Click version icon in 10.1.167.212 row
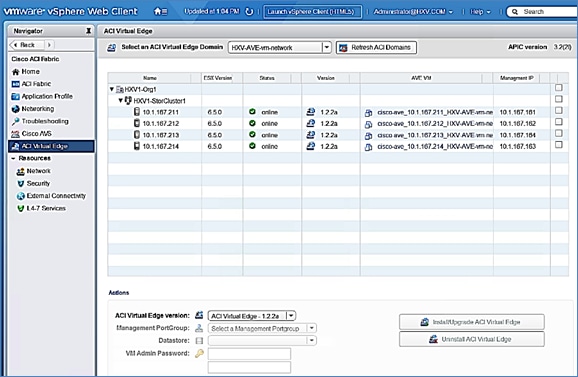578x377 pixels. [x=311, y=123]
